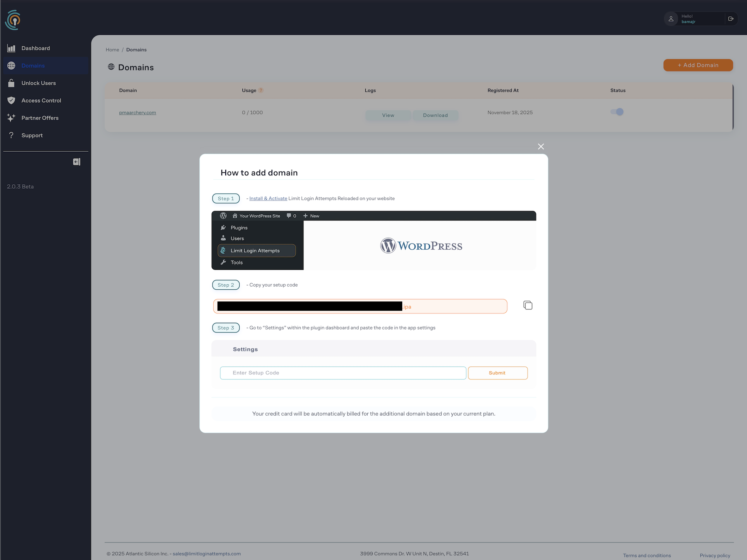Open the pmaarchery.com domain link
The width and height of the screenshot is (747, 560).
click(137, 113)
